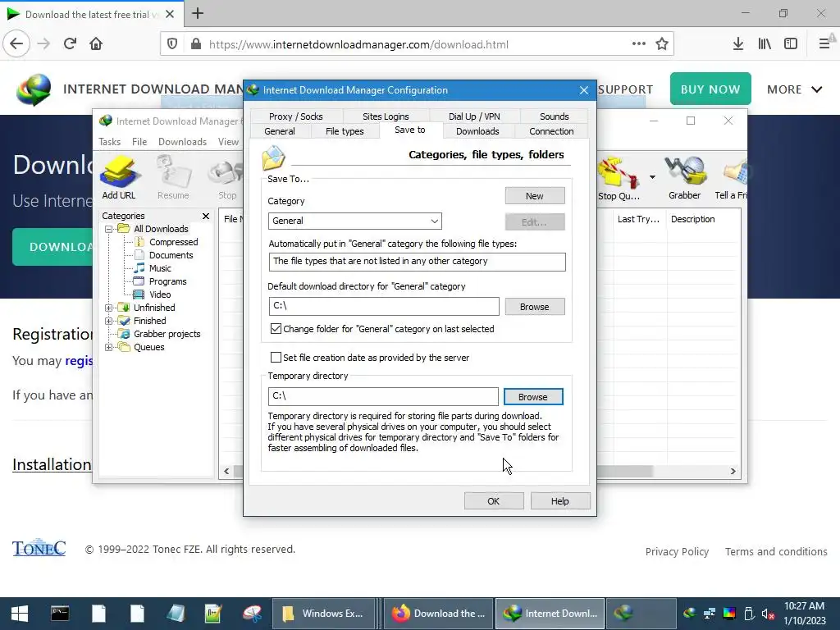
Task: Expand the Queues tree node
Action: 109,347
